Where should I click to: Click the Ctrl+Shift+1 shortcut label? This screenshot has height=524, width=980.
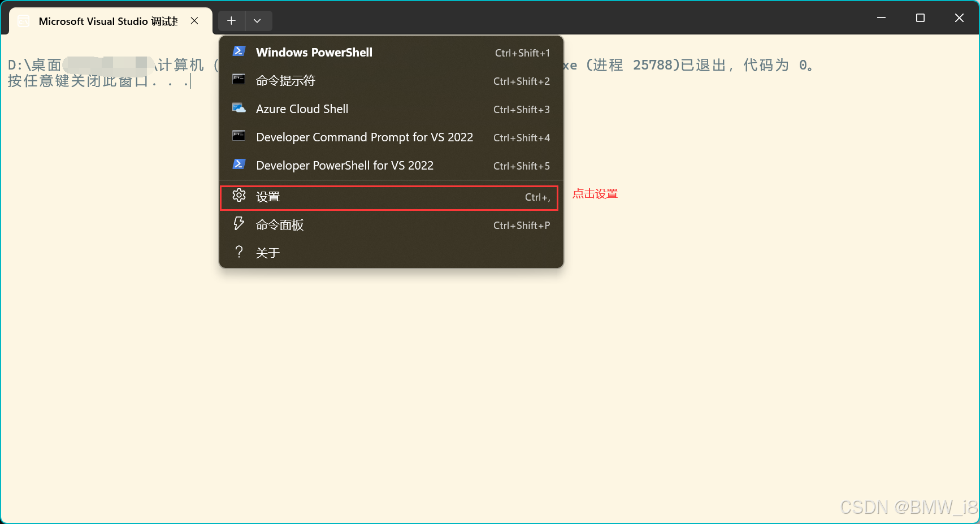[x=522, y=53]
